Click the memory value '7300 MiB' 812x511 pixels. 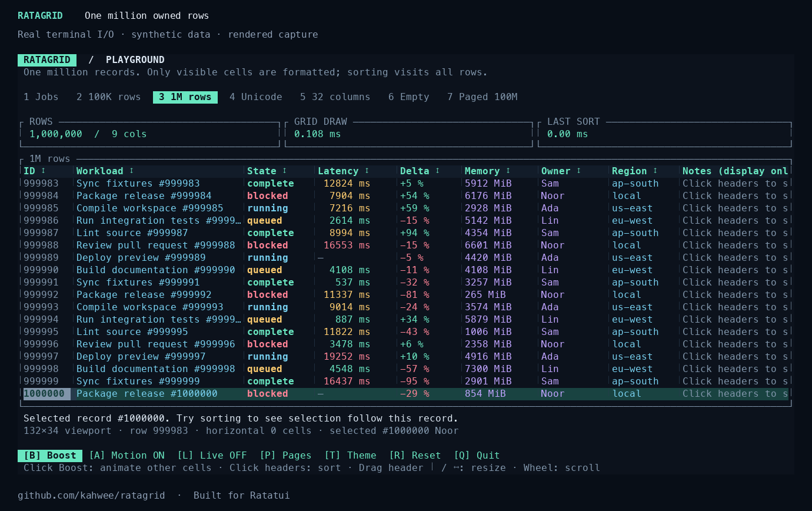tap(488, 369)
